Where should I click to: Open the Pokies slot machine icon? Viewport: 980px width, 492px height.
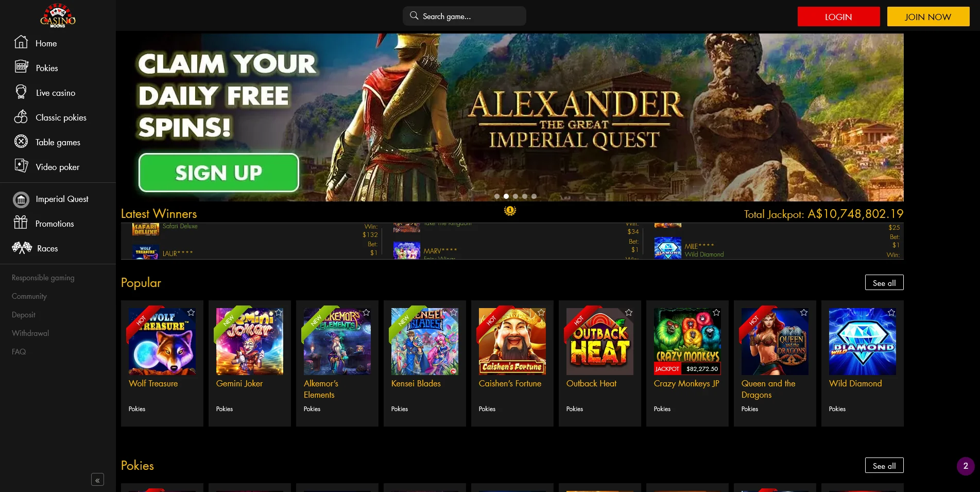point(21,67)
